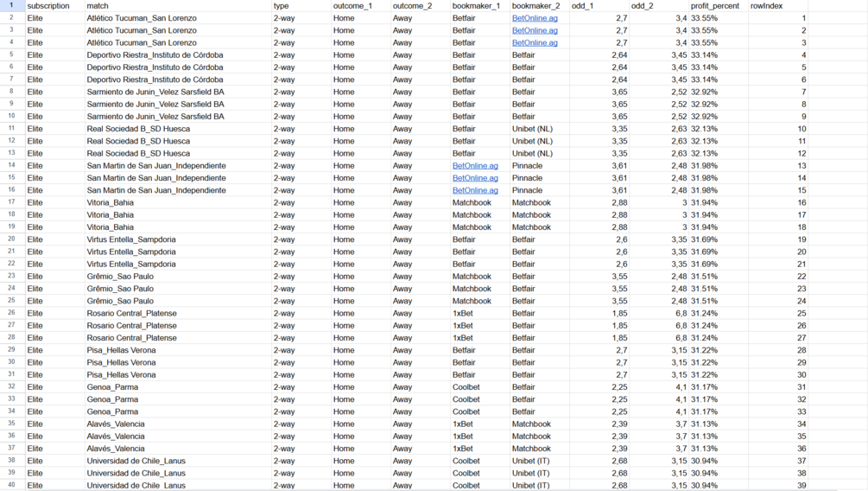
Task: Select odd_2 value '3' in row 19
Action: click(659, 227)
